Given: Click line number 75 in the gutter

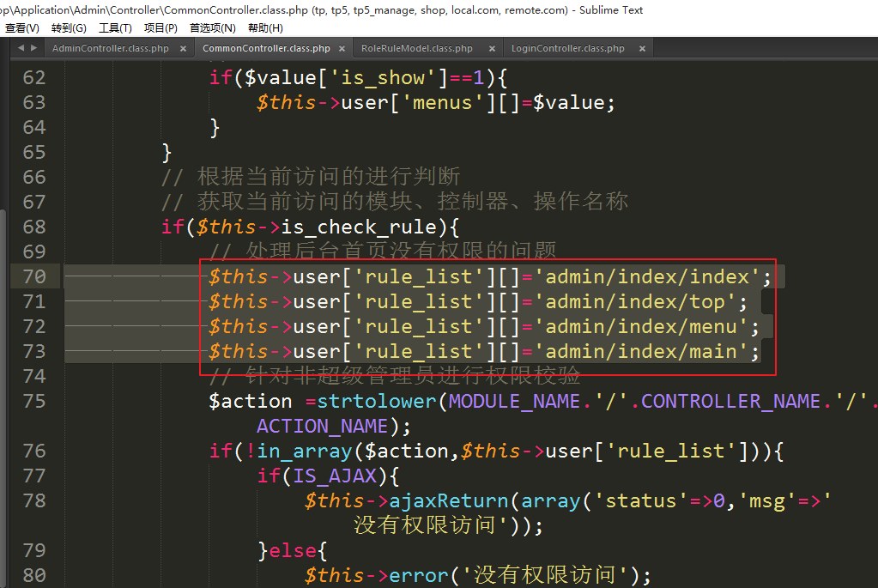Looking at the screenshot, I should tap(34, 401).
